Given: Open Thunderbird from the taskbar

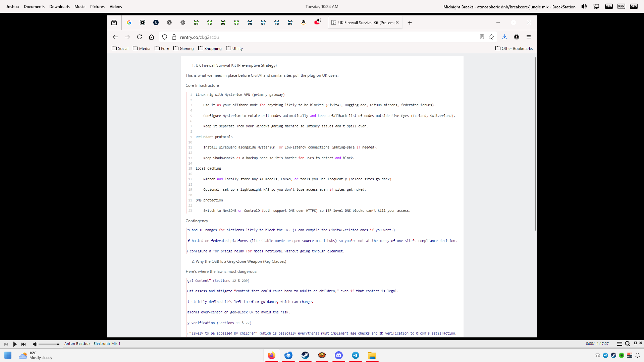Looking at the screenshot, I should tap(288, 355).
